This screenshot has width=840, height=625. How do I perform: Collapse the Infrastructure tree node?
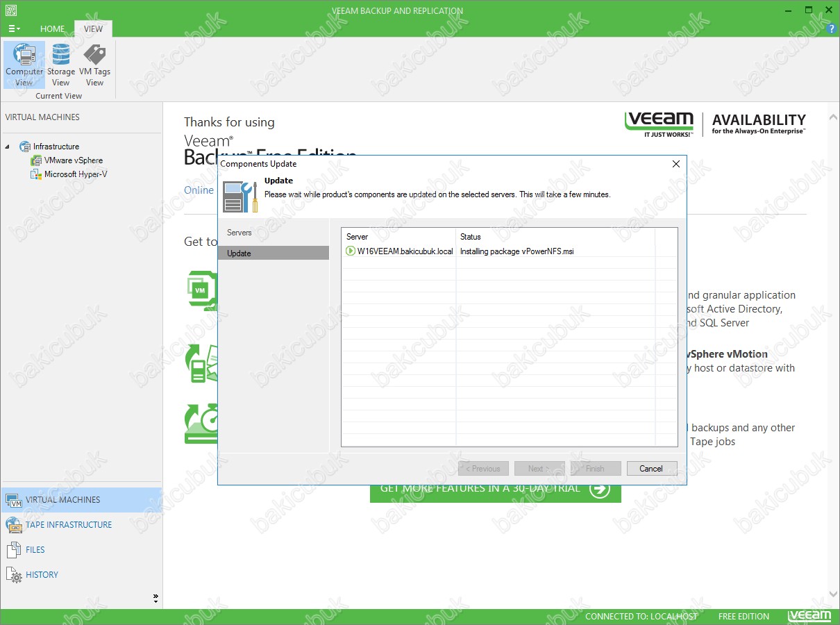(8, 147)
